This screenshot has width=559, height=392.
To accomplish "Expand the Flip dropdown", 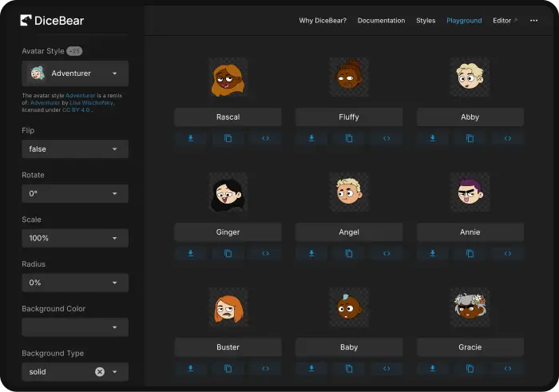I will coord(75,149).
